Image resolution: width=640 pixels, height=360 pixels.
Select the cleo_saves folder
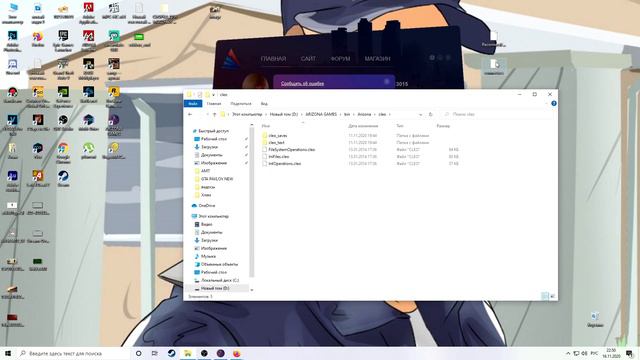pos(278,136)
